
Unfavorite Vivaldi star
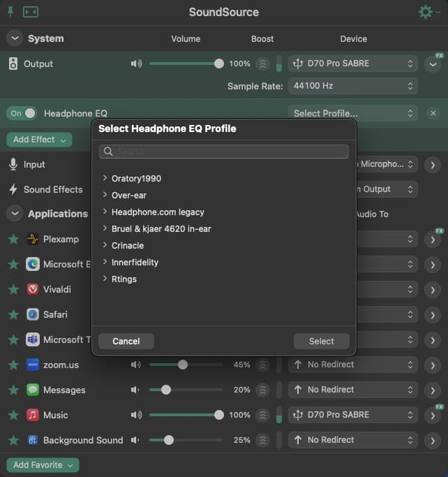(13, 290)
